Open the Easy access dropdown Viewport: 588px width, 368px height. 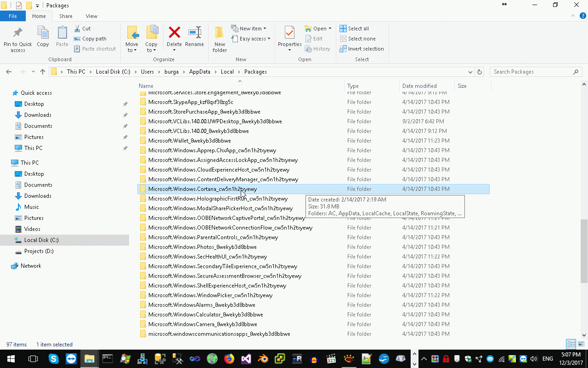point(250,39)
